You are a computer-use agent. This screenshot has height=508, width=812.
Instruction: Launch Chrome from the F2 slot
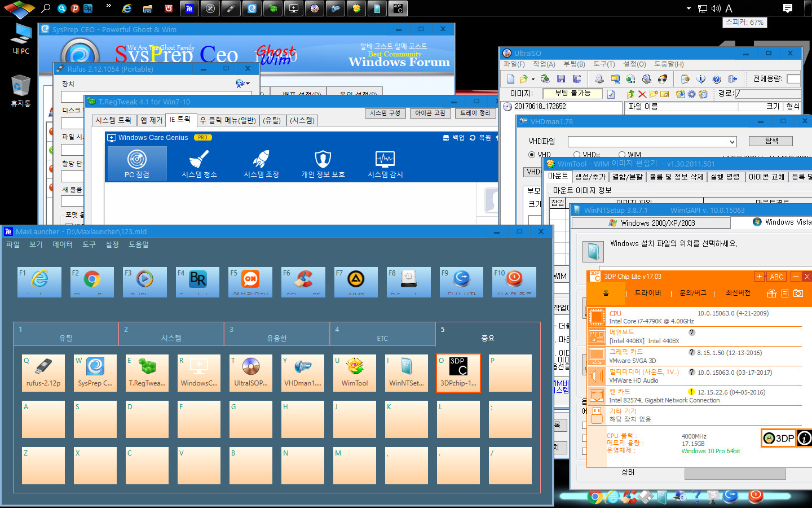92,282
